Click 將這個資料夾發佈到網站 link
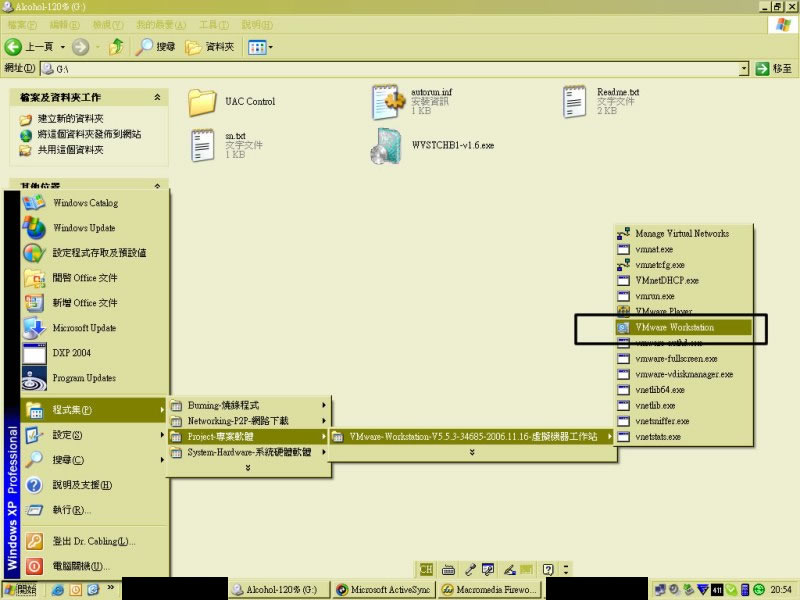 [x=89, y=134]
